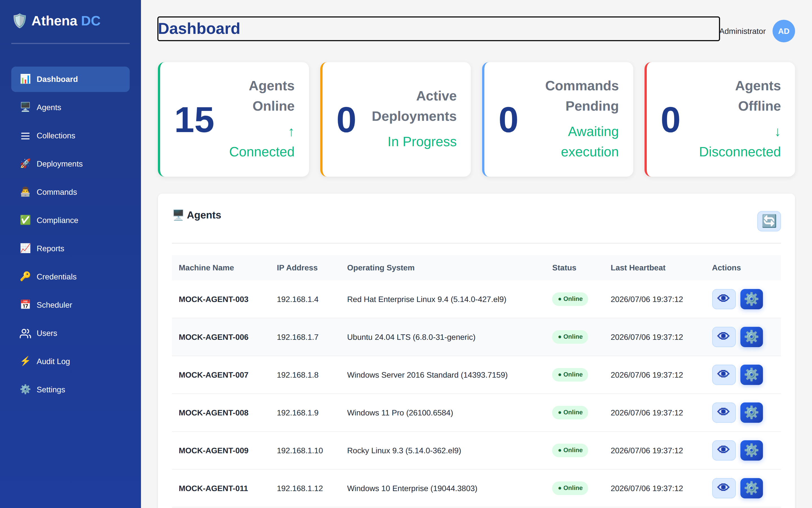Open the Dashboard sidebar item

(x=70, y=79)
